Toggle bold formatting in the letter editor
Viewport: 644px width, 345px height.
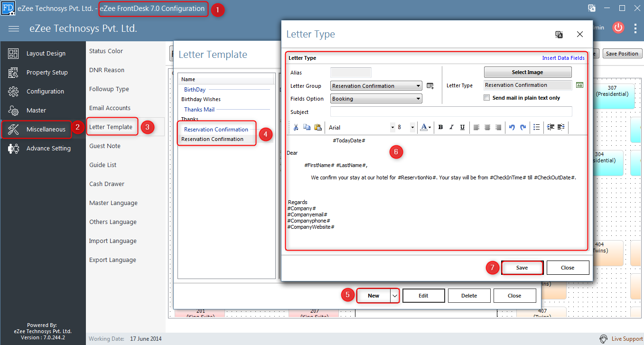pyautogui.click(x=440, y=127)
